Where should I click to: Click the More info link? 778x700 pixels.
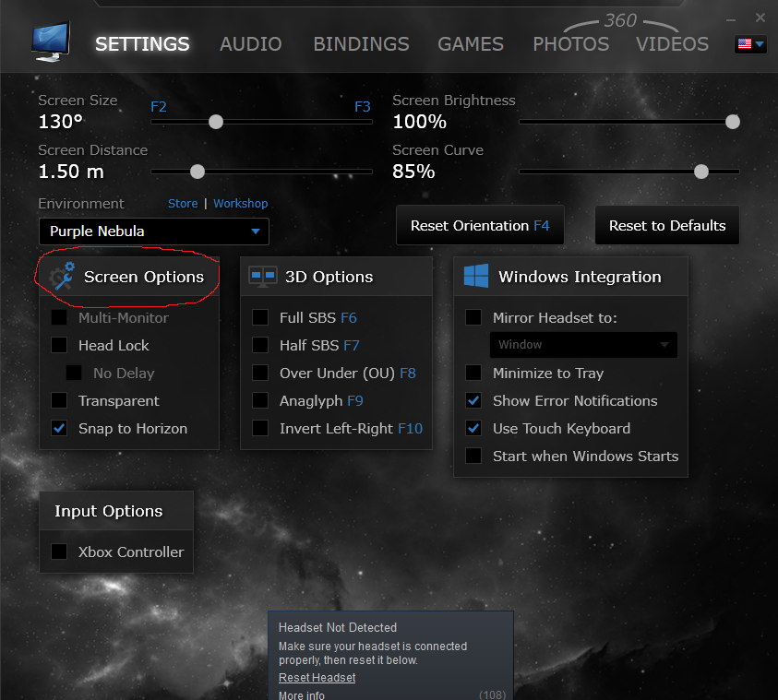click(302, 695)
